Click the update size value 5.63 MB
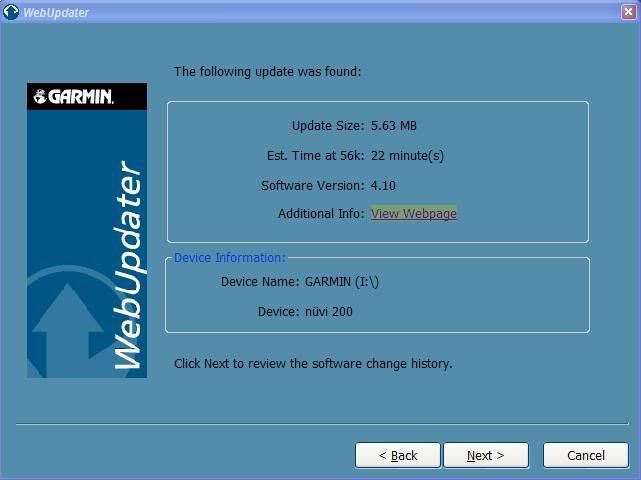 (394, 126)
